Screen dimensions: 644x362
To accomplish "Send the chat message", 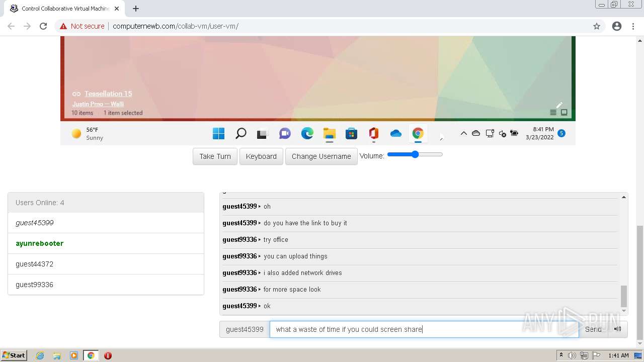I will tap(593, 329).
